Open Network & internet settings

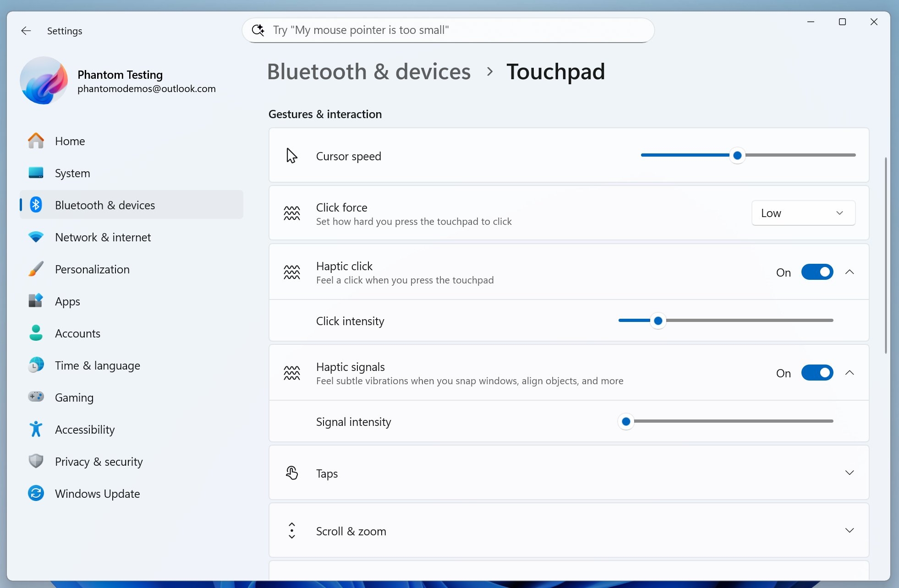[103, 237]
